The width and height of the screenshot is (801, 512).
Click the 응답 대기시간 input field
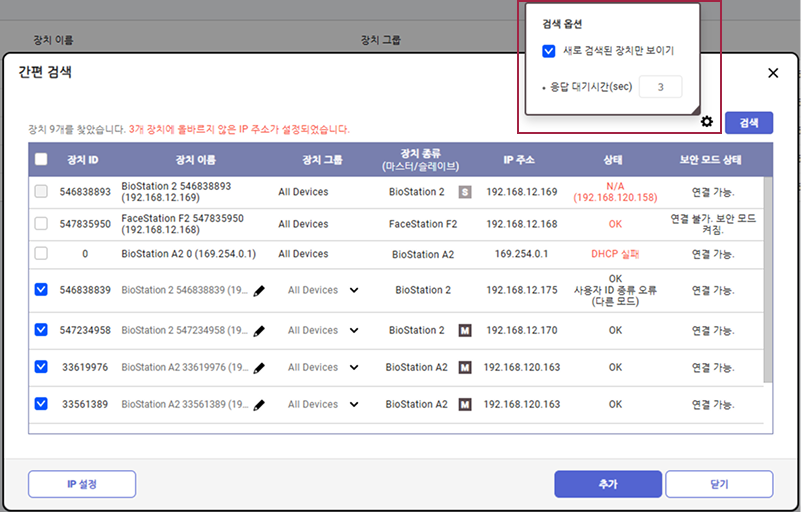(660, 87)
